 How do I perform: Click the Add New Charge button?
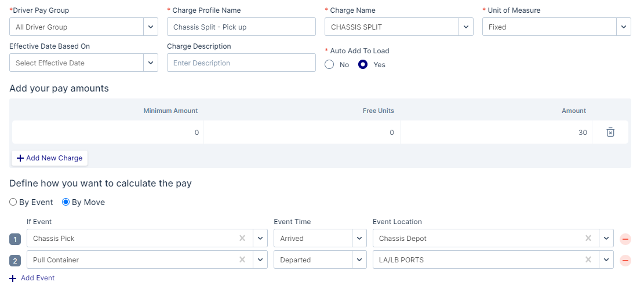(50, 158)
